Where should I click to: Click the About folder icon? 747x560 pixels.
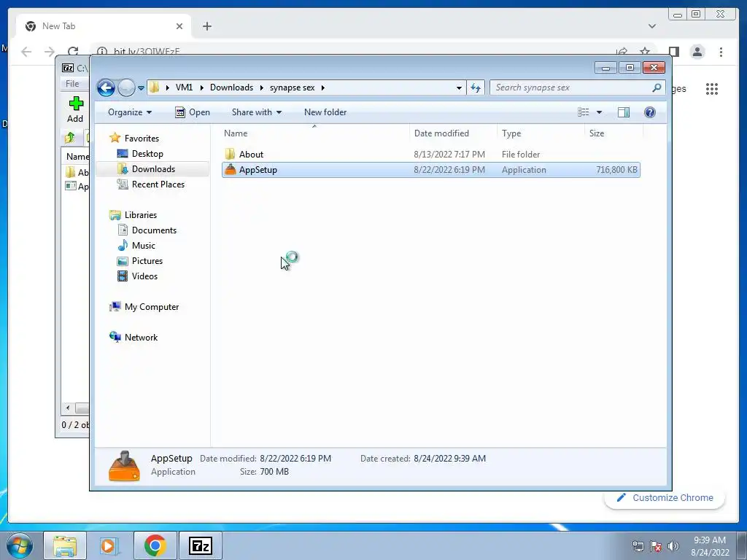pos(230,155)
